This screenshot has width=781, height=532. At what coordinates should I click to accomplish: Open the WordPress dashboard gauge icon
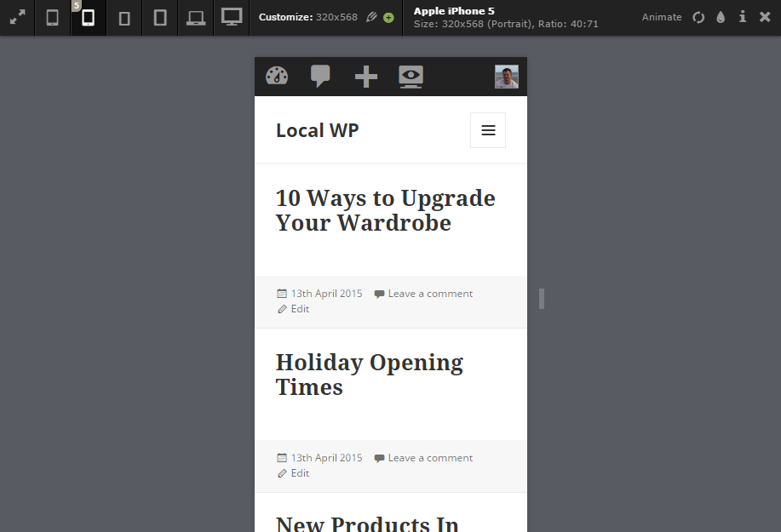(x=277, y=76)
